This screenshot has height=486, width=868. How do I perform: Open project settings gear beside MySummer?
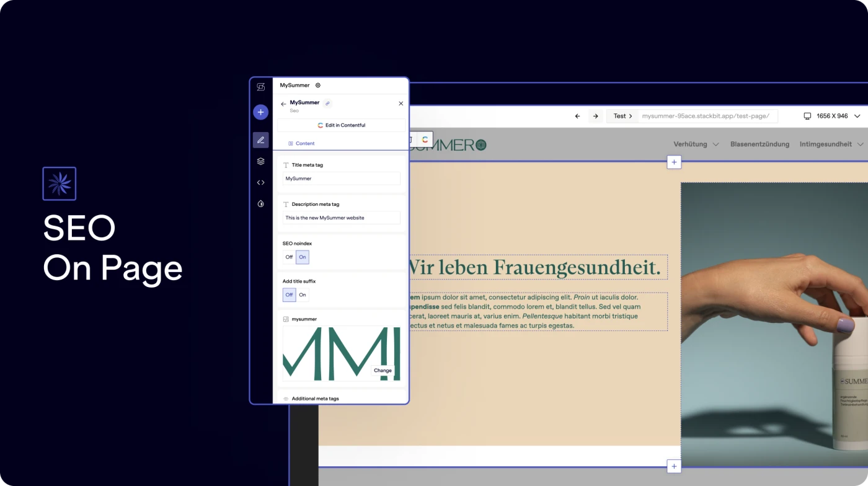(318, 86)
